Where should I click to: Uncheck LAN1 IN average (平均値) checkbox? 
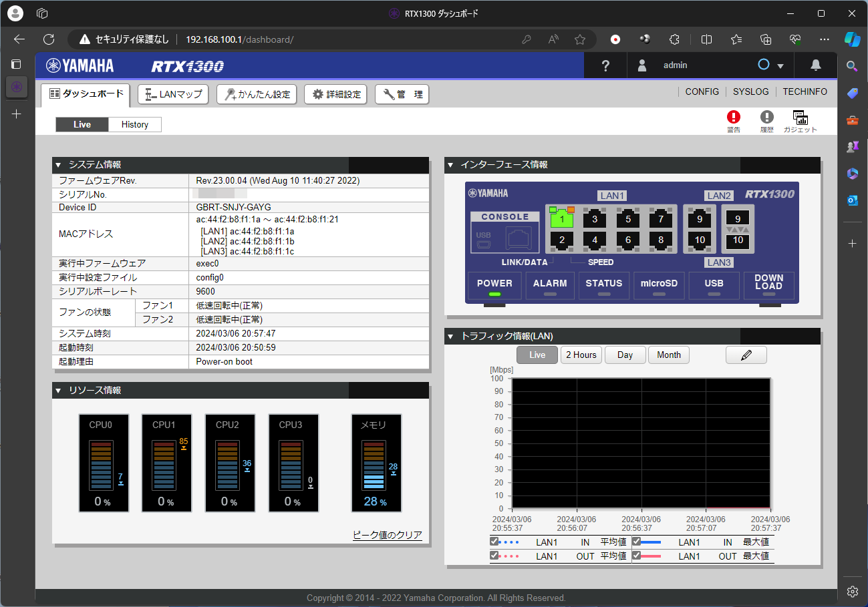[494, 542]
